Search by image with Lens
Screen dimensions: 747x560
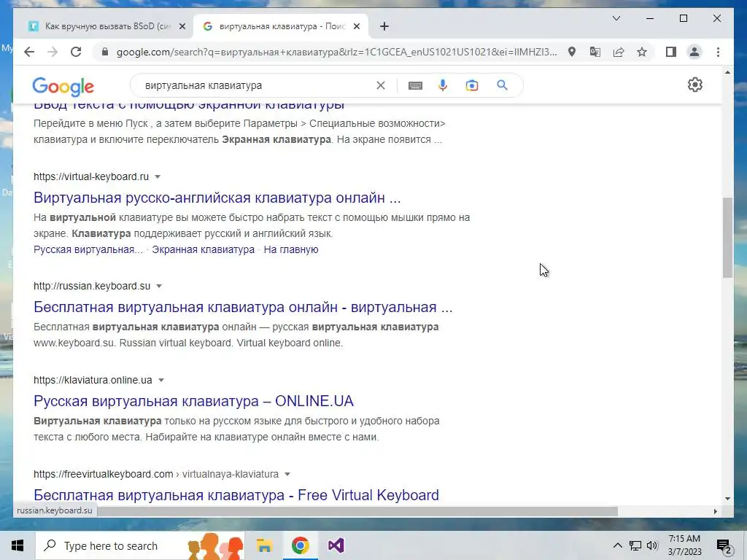[x=472, y=85]
